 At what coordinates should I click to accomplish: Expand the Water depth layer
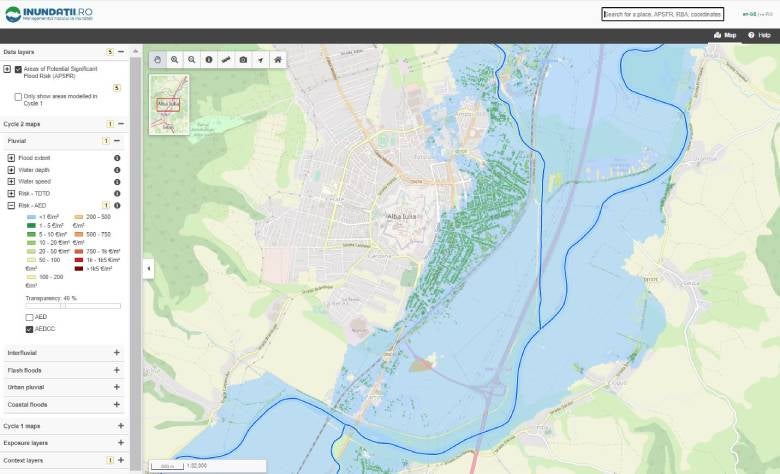click(11, 170)
